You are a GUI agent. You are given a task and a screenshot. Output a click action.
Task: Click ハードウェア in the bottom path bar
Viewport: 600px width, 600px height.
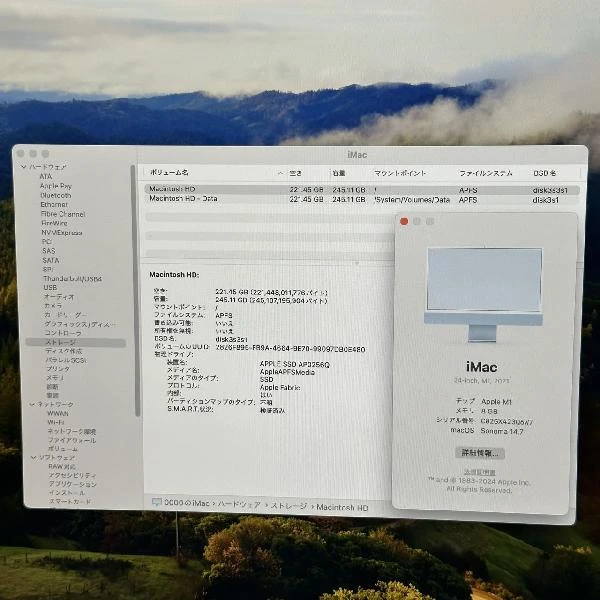[239, 505]
